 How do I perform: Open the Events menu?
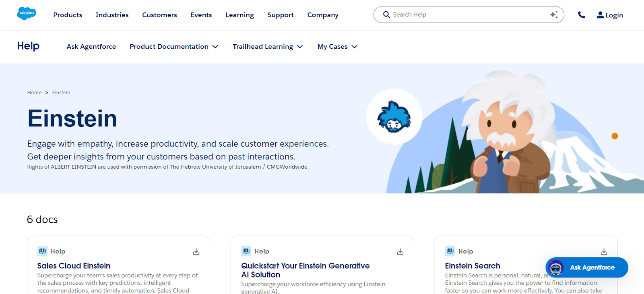pyautogui.click(x=201, y=15)
